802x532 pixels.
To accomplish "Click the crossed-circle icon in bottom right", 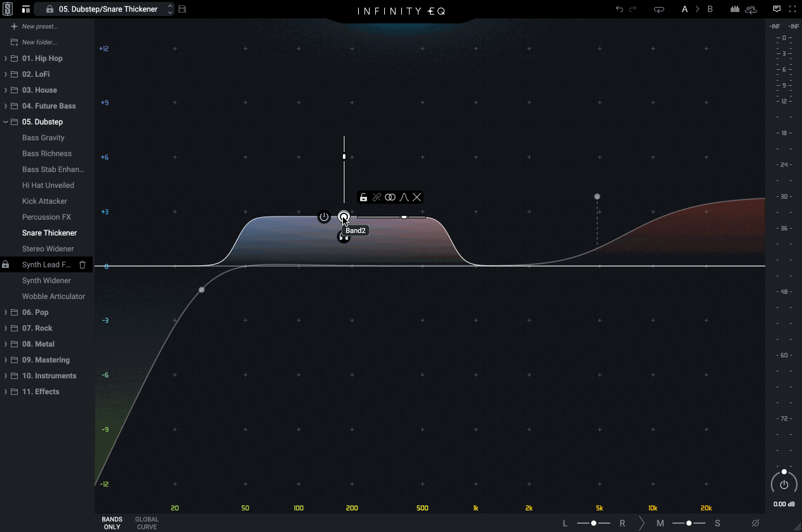I will pyautogui.click(x=756, y=523).
